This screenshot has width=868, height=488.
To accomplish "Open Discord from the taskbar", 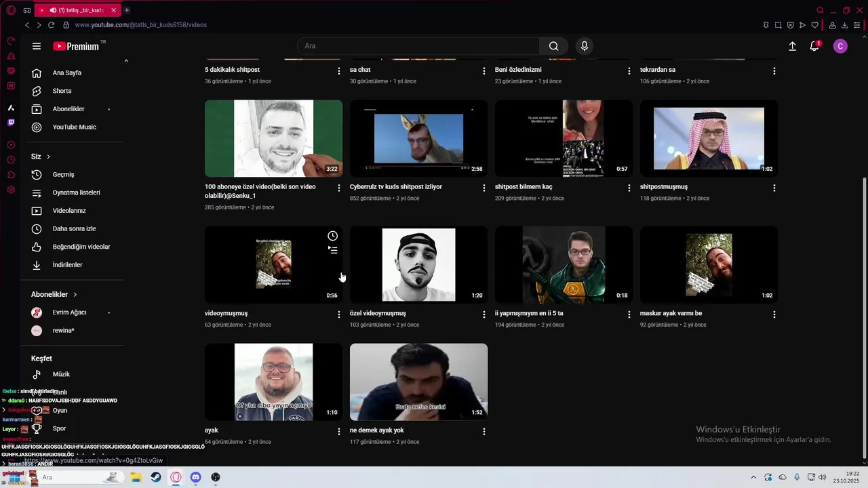I will [196, 477].
